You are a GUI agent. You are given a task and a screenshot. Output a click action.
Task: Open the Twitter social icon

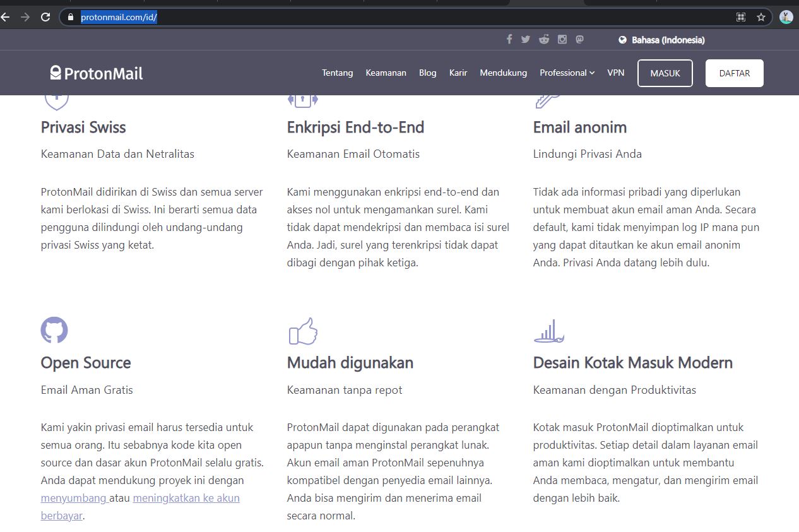(525, 39)
